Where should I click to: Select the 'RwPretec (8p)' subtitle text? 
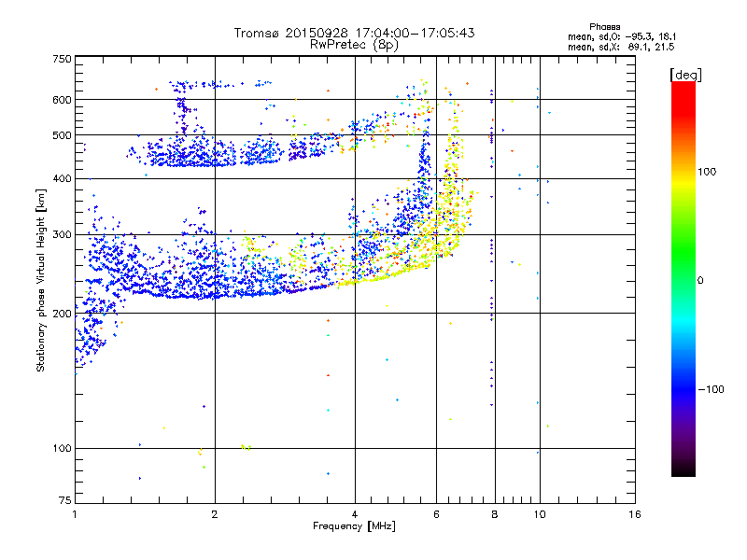point(354,45)
